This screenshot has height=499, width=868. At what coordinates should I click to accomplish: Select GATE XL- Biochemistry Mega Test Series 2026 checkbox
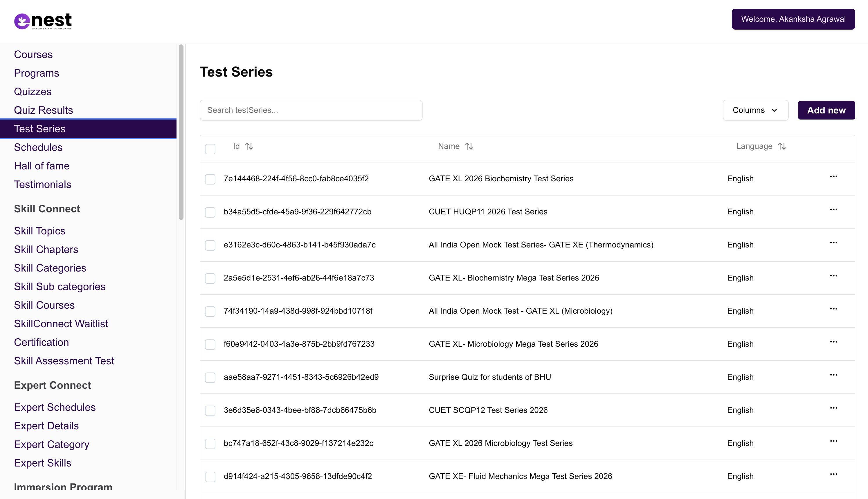(x=210, y=278)
